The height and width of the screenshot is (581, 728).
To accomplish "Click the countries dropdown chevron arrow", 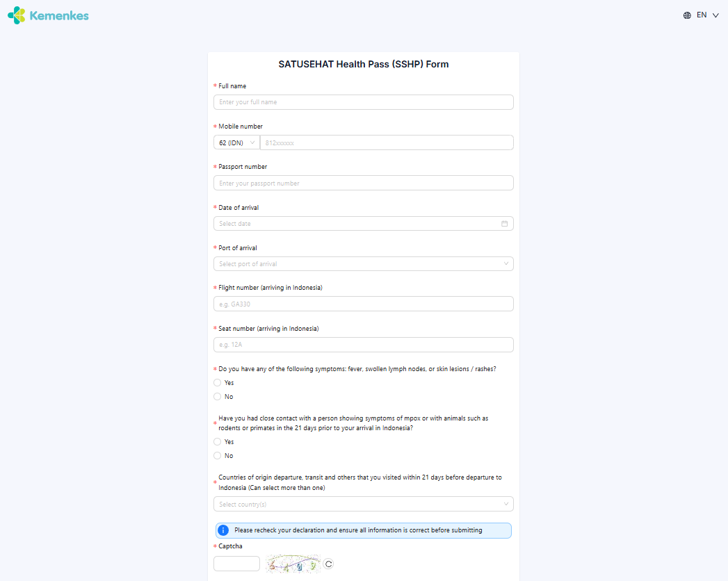I will (x=506, y=504).
